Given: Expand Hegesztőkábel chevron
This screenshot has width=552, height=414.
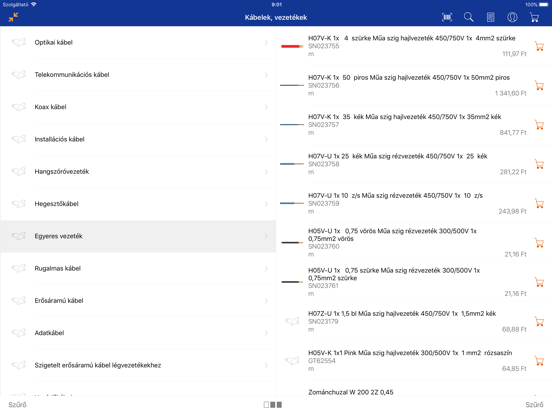Looking at the screenshot, I should [x=266, y=204].
